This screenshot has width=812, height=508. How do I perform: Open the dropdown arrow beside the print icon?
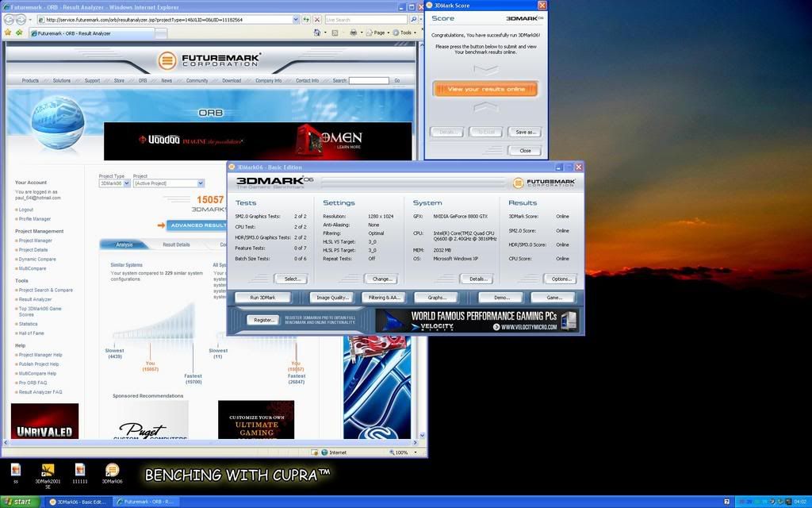click(362, 33)
